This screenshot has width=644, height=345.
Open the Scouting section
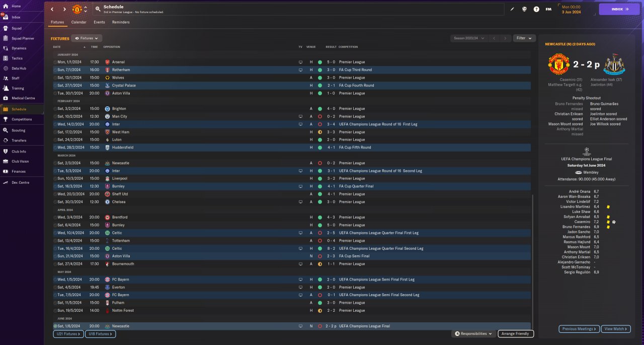pos(18,130)
